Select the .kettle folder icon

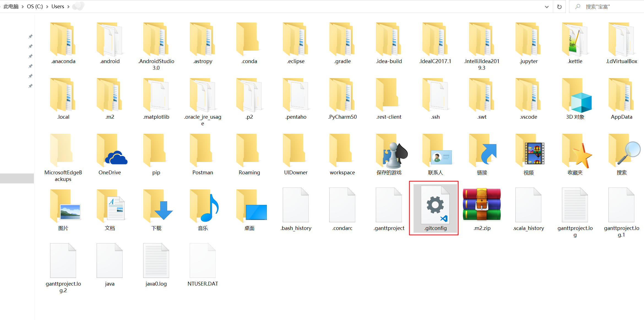[575, 39]
